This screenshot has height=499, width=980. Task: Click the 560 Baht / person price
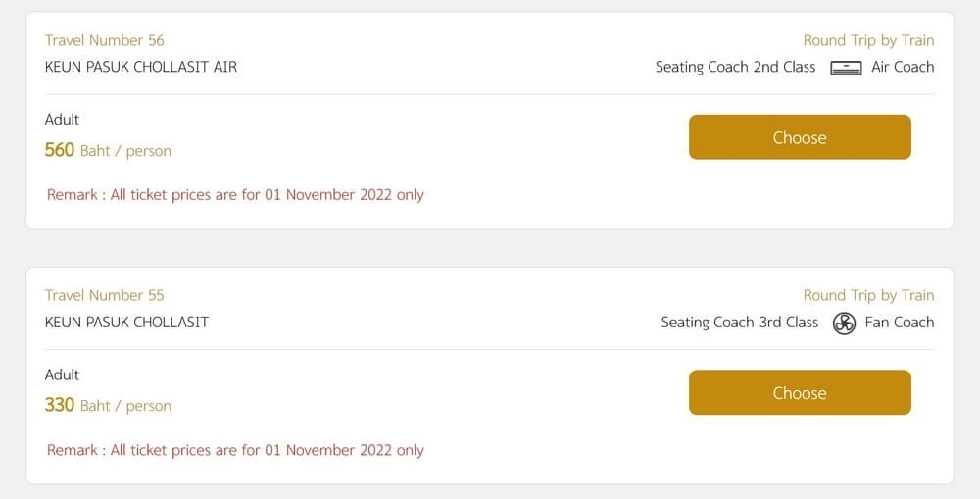(108, 150)
